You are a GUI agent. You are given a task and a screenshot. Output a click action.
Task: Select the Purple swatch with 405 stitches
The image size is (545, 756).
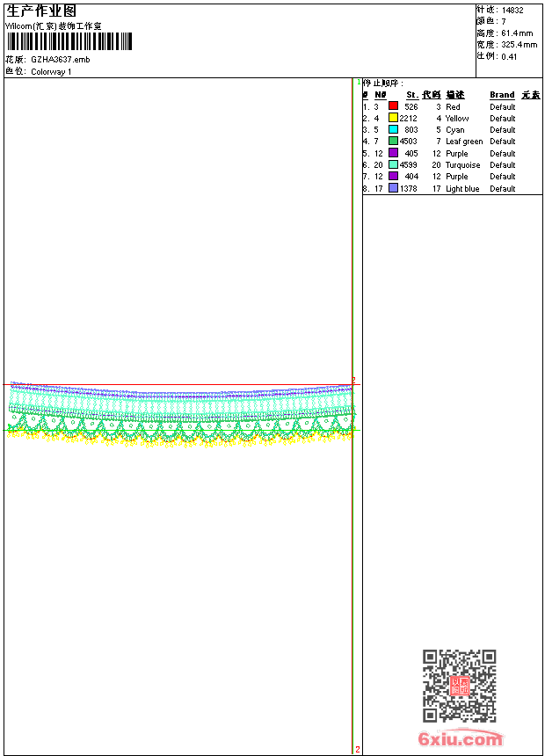point(393,153)
